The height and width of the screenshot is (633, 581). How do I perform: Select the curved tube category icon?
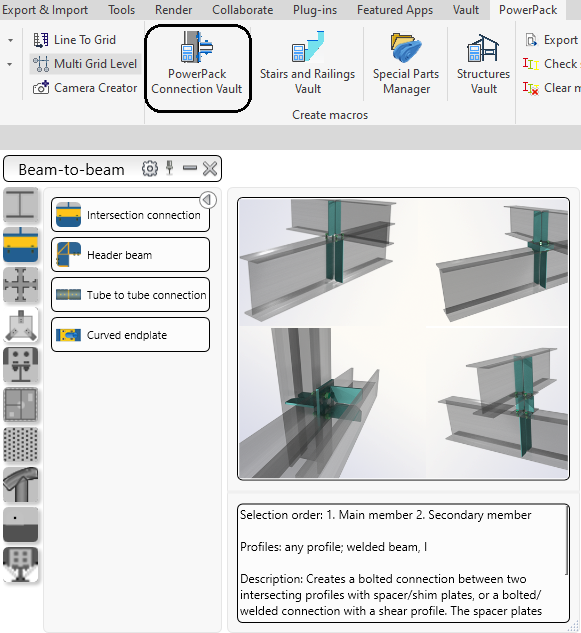tap(21, 485)
